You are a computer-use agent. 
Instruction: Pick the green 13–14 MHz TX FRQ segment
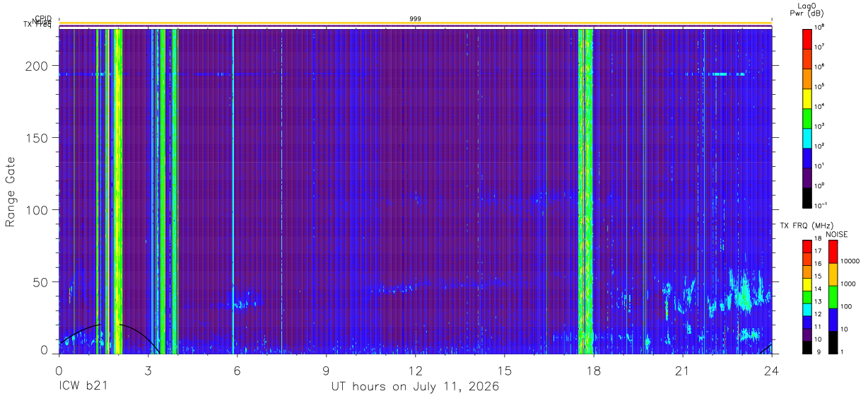point(807,296)
